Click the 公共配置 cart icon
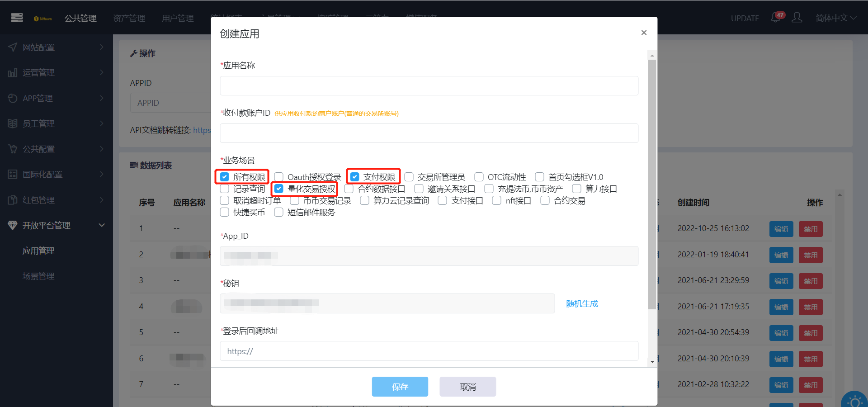 [x=13, y=149]
